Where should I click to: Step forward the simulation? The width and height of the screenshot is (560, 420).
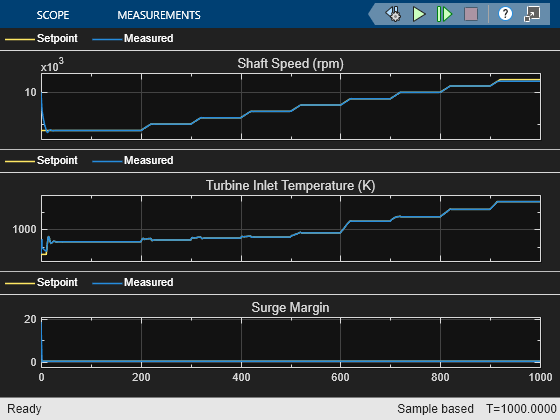(444, 14)
